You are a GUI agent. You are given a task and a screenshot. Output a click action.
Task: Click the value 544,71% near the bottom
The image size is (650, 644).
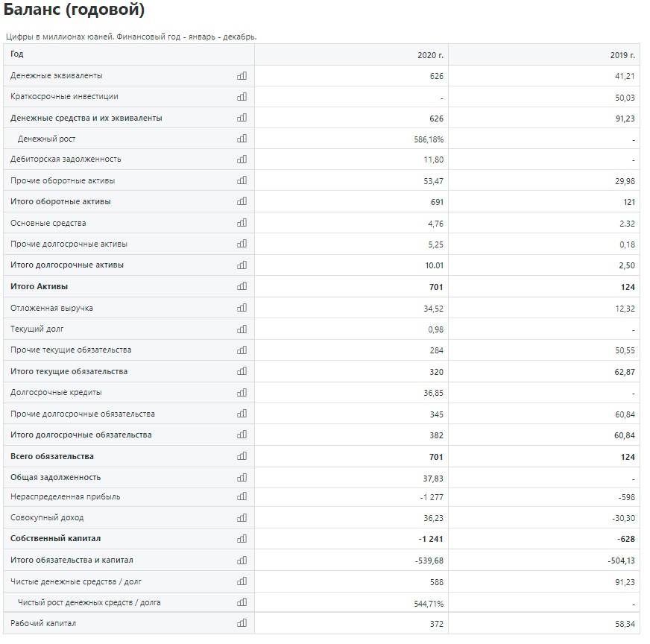tap(429, 604)
